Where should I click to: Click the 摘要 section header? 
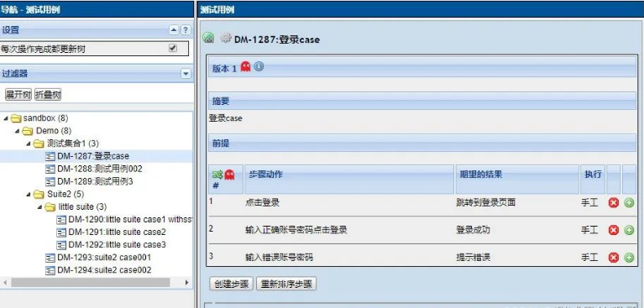point(422,101)
